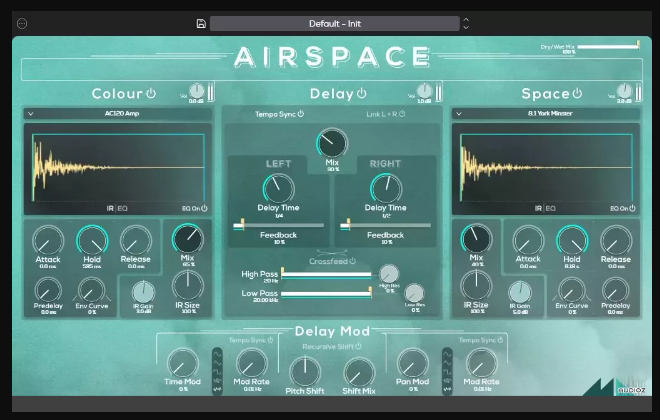Viewport: 660px width, 420px height.
Task: Click the save preset floppy disk icon
Action: click(x=201, y=24)
